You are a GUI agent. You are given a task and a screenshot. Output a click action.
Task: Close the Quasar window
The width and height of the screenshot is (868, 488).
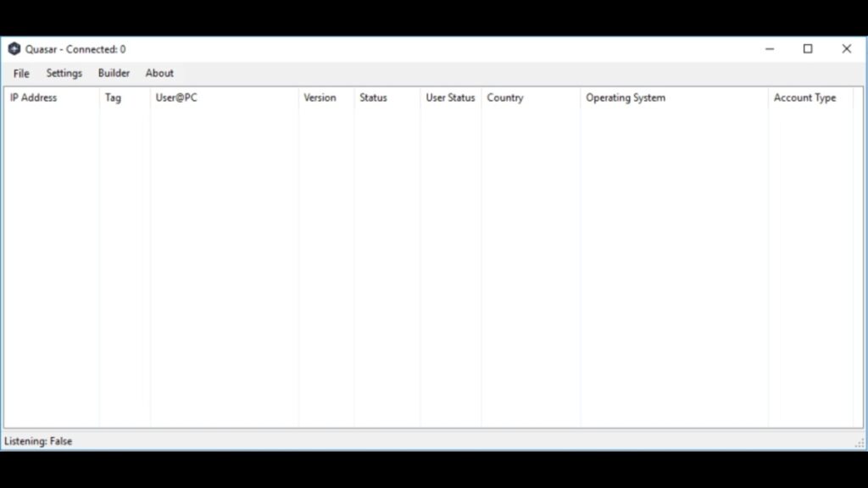point(847,48)
